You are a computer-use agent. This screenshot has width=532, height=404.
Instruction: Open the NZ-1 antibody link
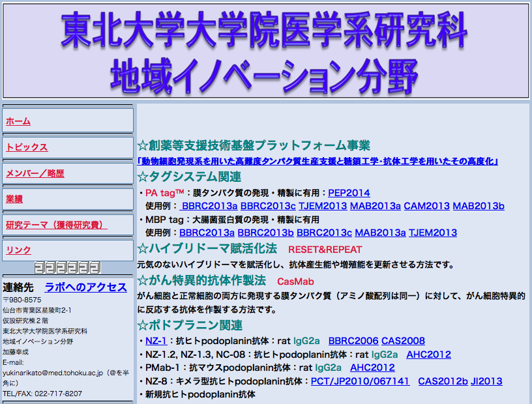tap(156, 341)
